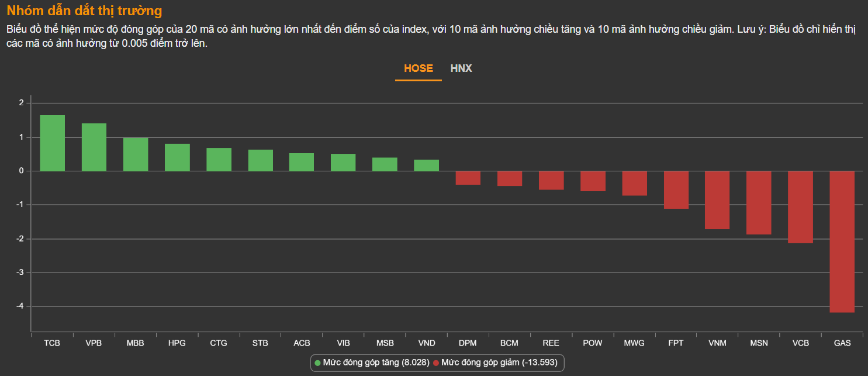The height and width of the screenshot is (376, 868).
Task: Click the CTG green bar
Action: click(x=219, y=160)
